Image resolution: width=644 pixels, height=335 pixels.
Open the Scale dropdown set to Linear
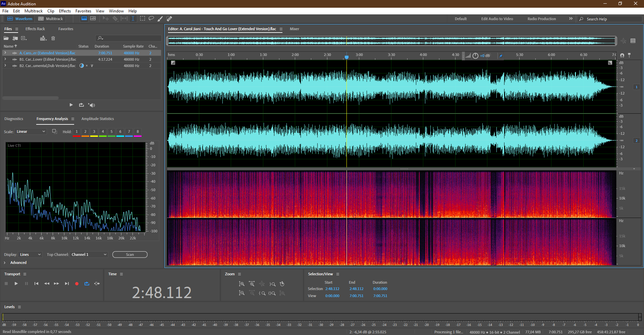31,131
